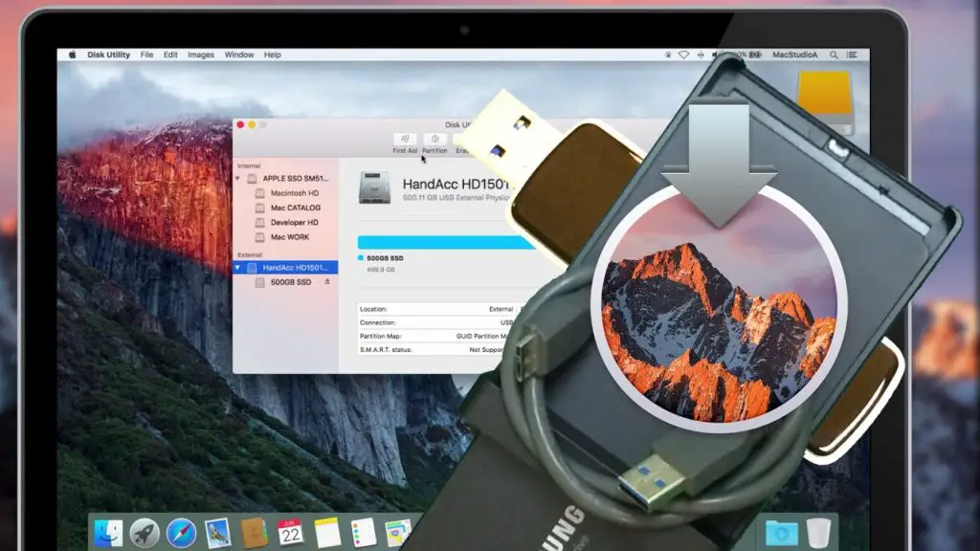Image resolution: width=980 pixels, height=551 pixels.
Task: Collapse the HandAcc HD1501 disclosure triangle
Action: 238,268
